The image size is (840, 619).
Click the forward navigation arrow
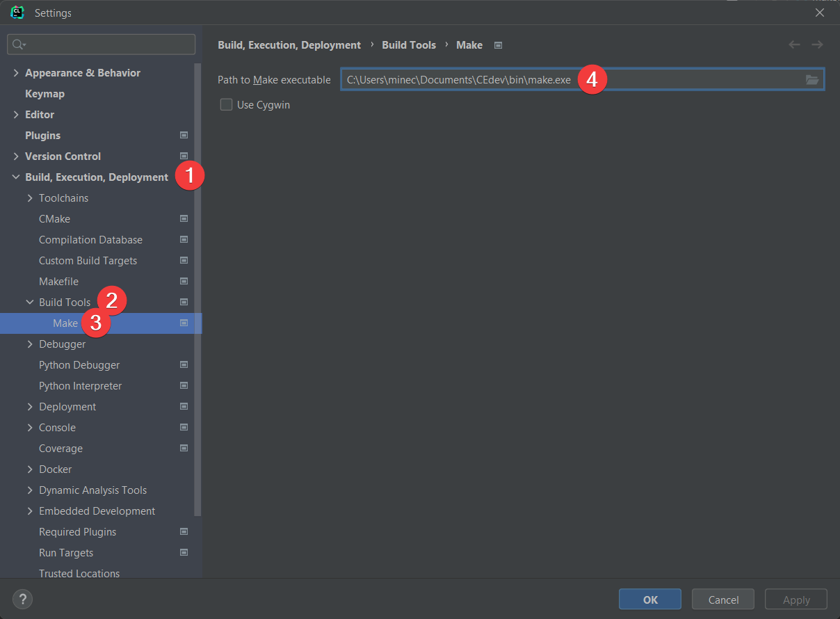(x=817, y=45)
